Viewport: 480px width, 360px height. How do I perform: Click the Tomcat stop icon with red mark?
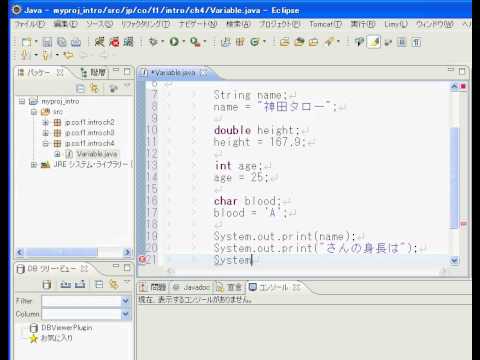click(x=114, y=42)
